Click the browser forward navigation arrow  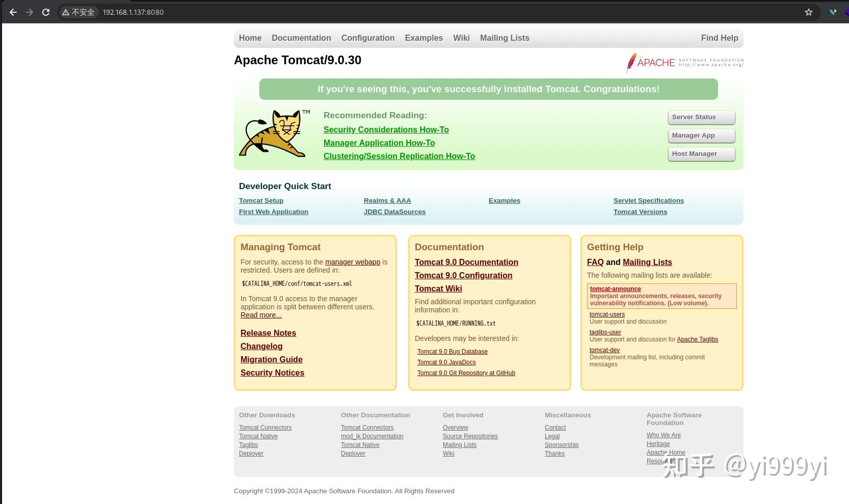click(30, 12)
